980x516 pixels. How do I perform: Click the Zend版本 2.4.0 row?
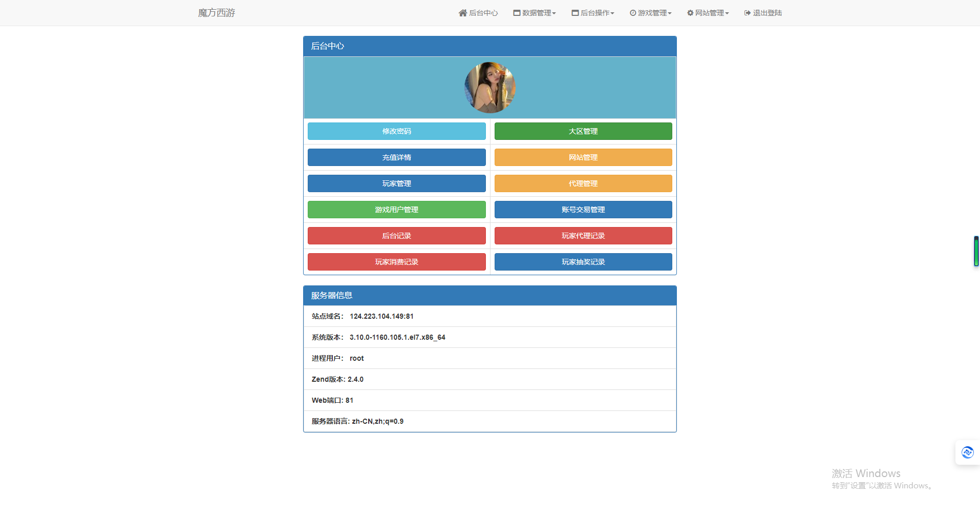[x=490, y=379]
